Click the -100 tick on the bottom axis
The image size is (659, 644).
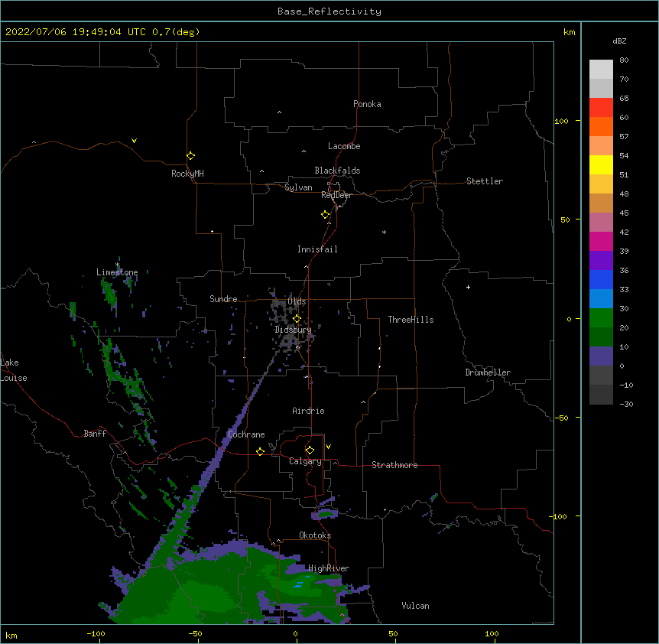click(96, 634)
